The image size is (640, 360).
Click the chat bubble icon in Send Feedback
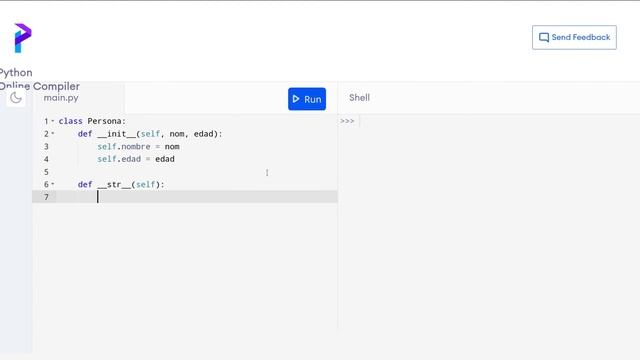544,38
